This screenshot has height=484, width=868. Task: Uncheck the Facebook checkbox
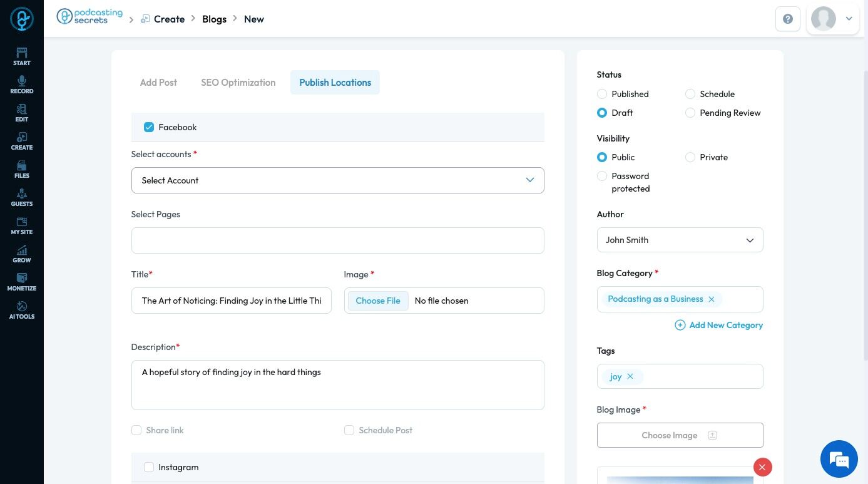[149, 127]
